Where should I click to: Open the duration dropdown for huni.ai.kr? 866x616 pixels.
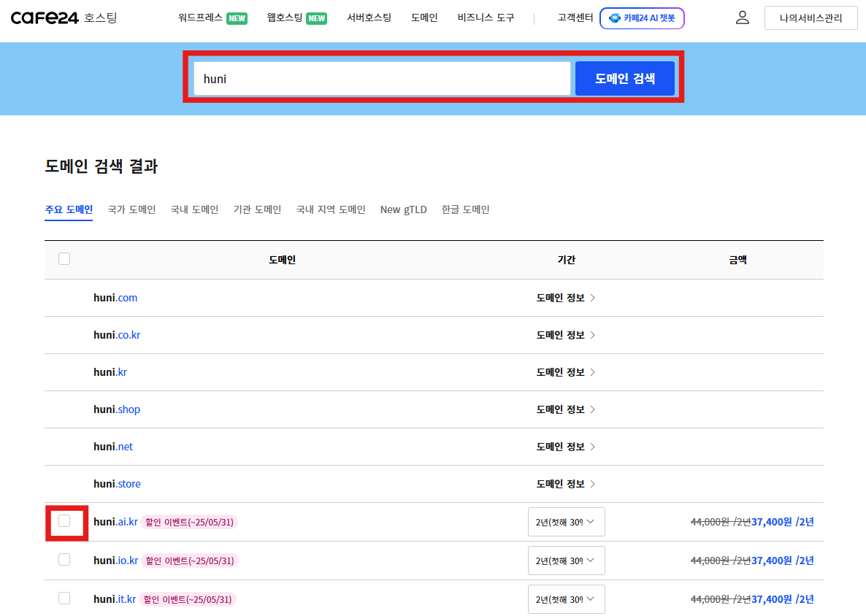(x=567, y=521)
